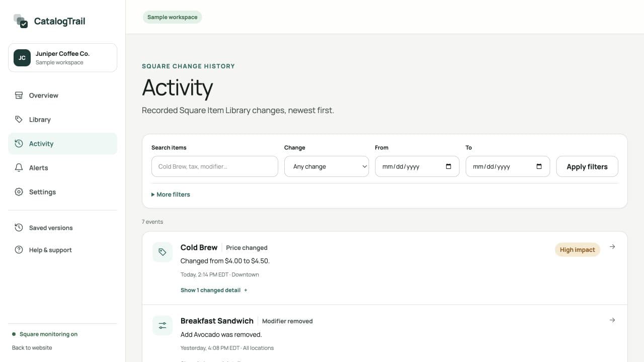
Task: Expand Show 1 changed detail for Cold Brew
Action: (x=214, y=290)
